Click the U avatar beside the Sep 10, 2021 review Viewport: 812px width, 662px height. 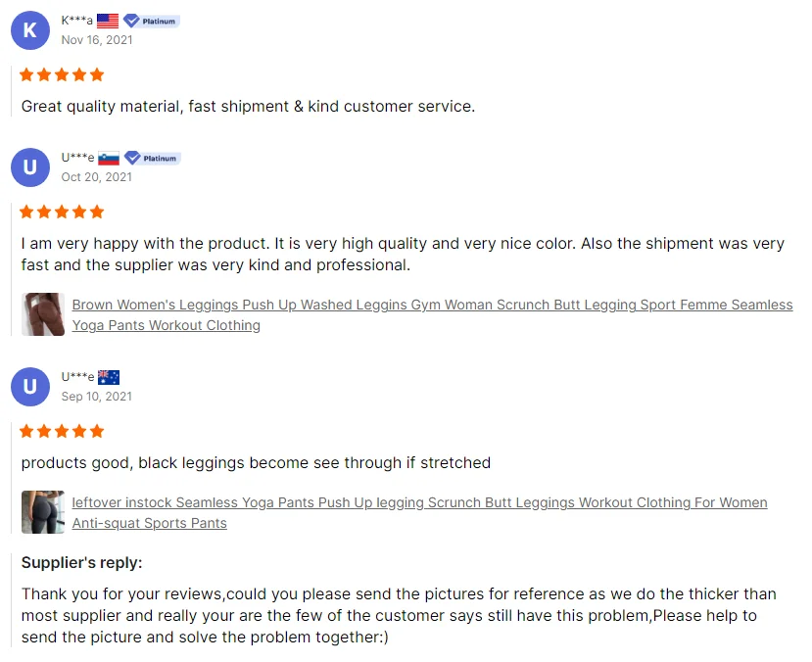tap(30, 387)
